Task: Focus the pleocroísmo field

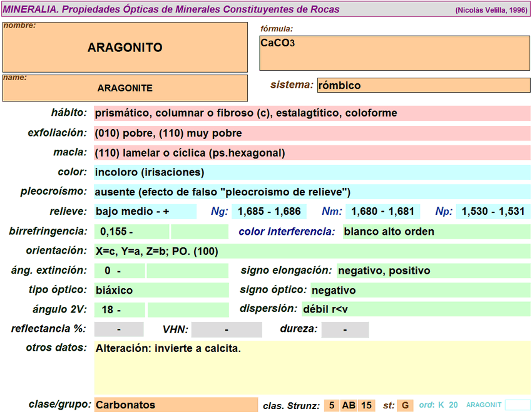Action: pyautogui.click(x=311, y=192)
